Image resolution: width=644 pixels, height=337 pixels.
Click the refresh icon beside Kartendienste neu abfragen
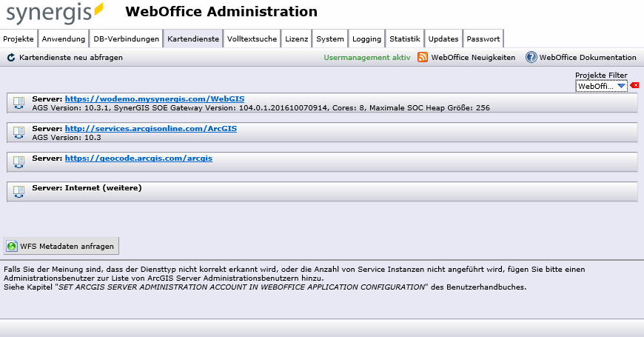tap(11, 58)
